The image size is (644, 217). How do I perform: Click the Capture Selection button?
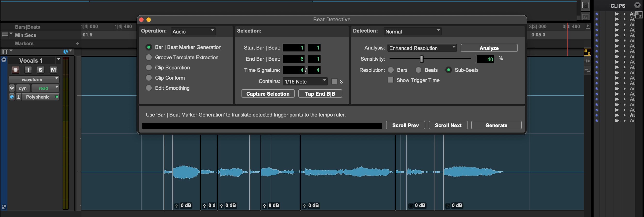click(x=268, y=94)
